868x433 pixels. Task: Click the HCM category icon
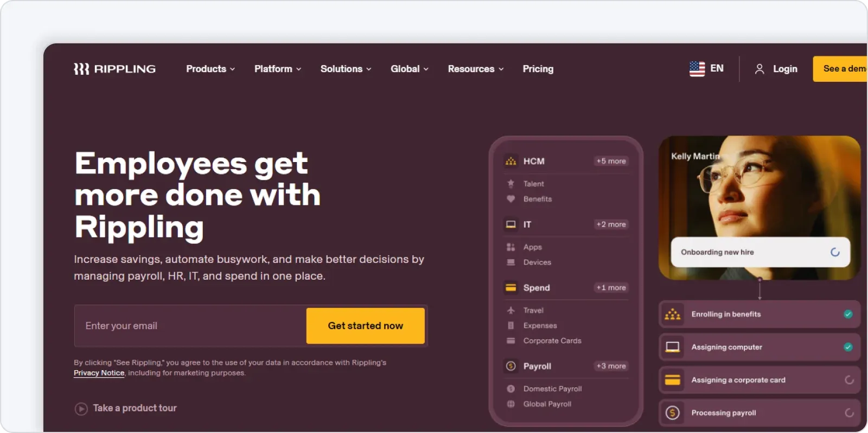[x=510, y=161]
